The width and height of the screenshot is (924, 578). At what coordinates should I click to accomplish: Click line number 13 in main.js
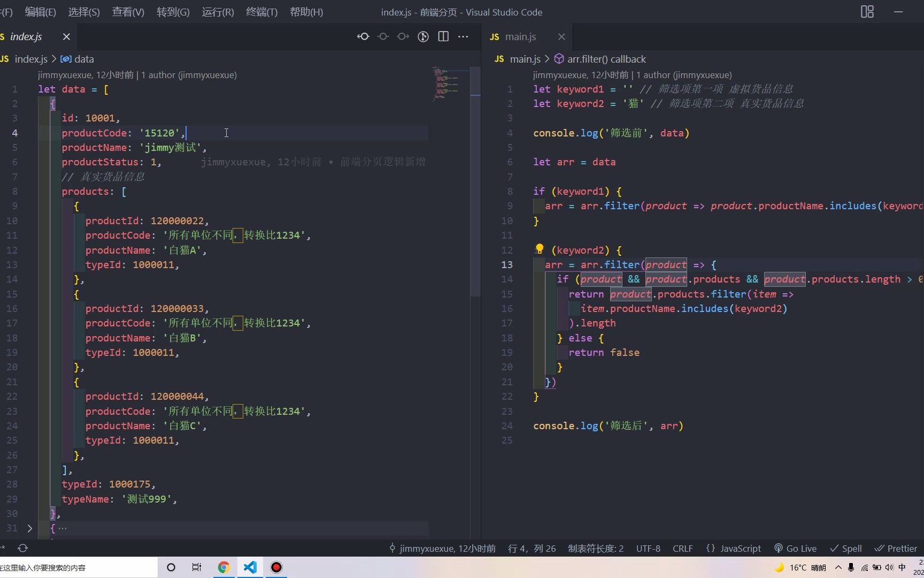click(x=507, y=264)
